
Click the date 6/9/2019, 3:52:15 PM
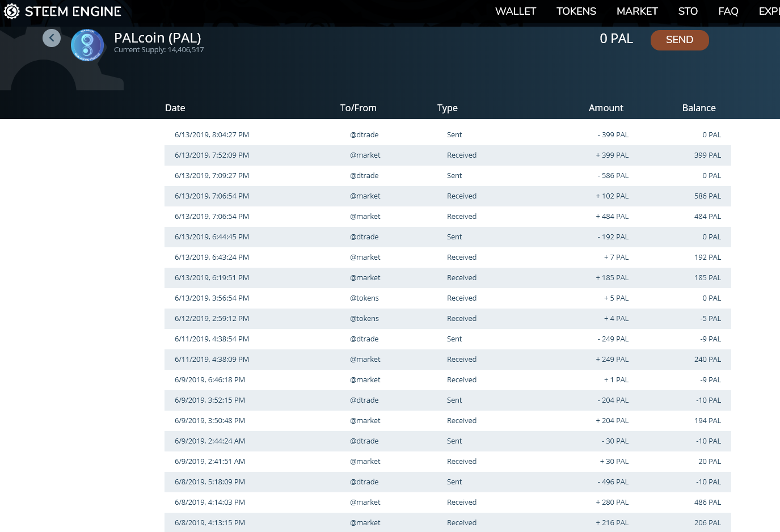[210, 400]
